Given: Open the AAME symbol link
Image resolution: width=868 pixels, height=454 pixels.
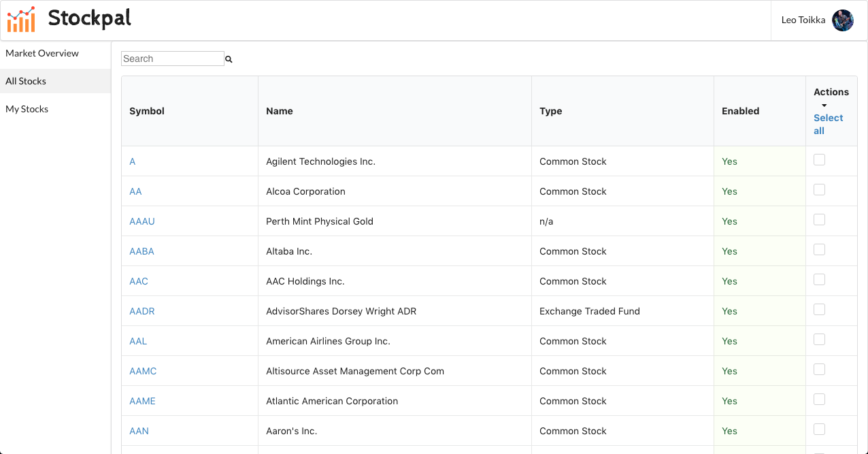Looking at the screenshot, I should [x=142, y=401].
